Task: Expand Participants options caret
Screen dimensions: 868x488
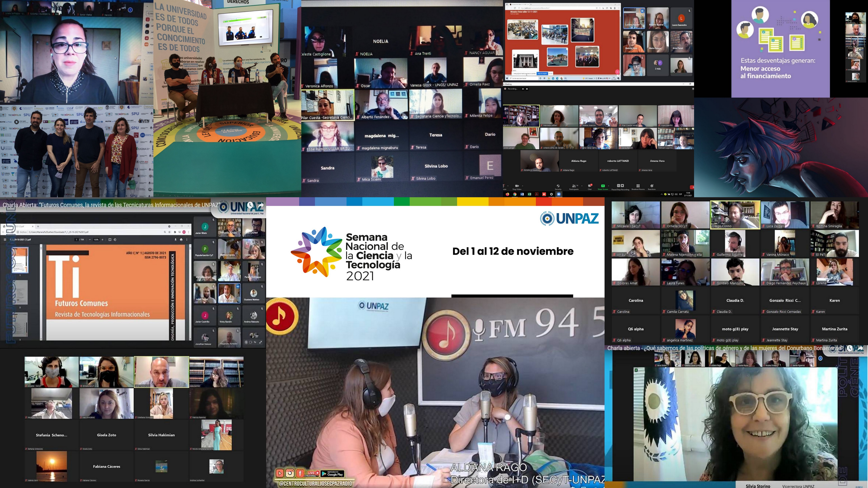Action: tap(582, 186)
